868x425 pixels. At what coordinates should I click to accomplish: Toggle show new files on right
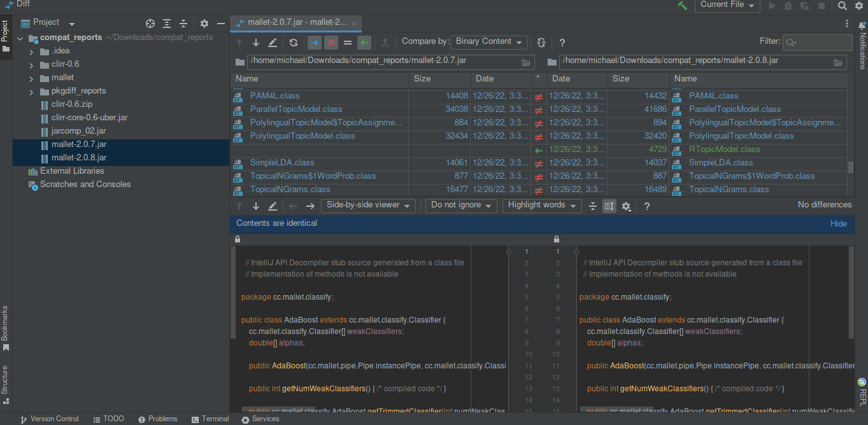[x=364, y=43]
